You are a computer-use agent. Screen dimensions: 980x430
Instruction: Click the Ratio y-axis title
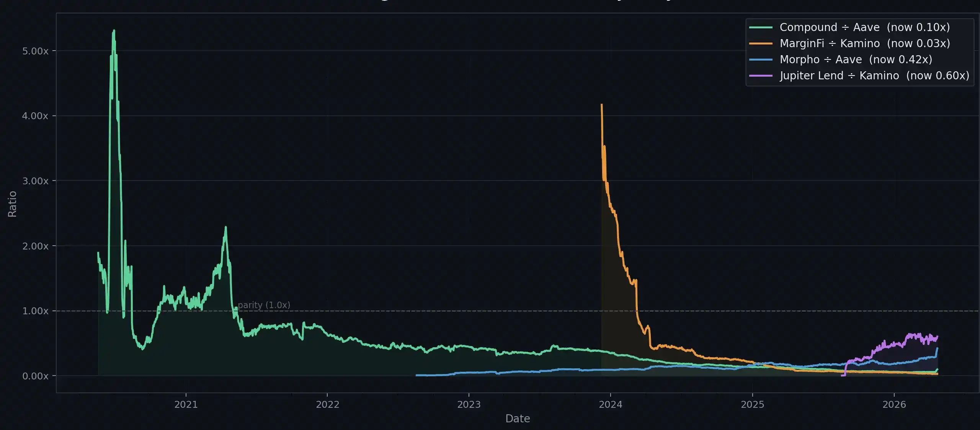tap(12, 204)
